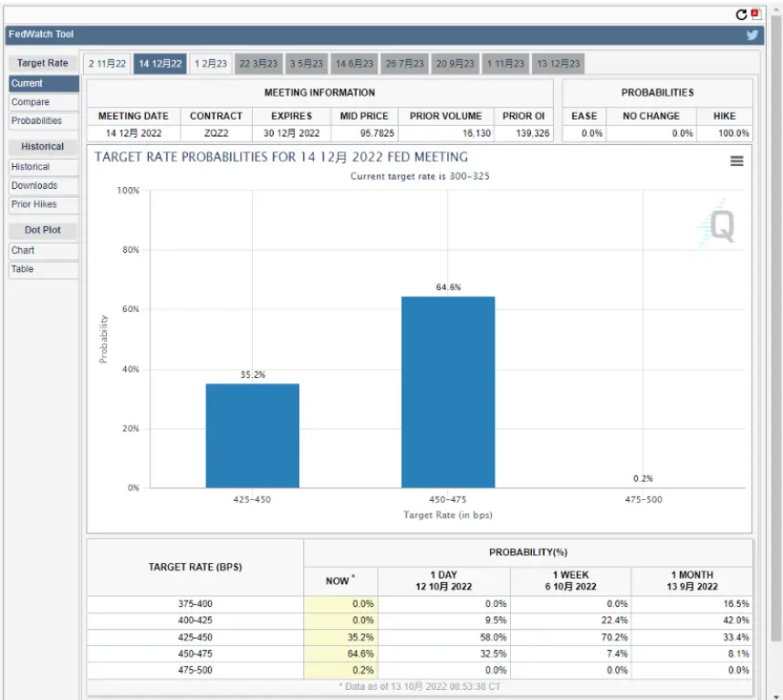Open the Dot Plot Table item
This screenshot has height=700, width=783.
coord(44,269)
